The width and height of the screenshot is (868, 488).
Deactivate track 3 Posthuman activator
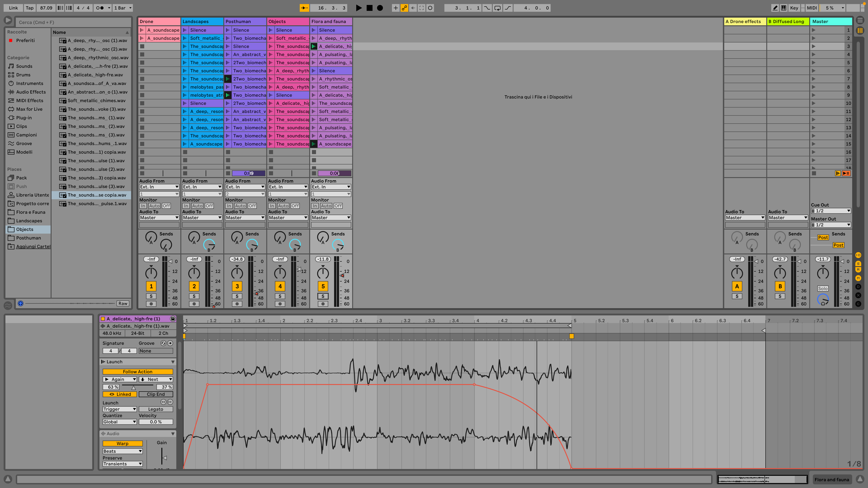pyautogui.click(x=237, y=286)
